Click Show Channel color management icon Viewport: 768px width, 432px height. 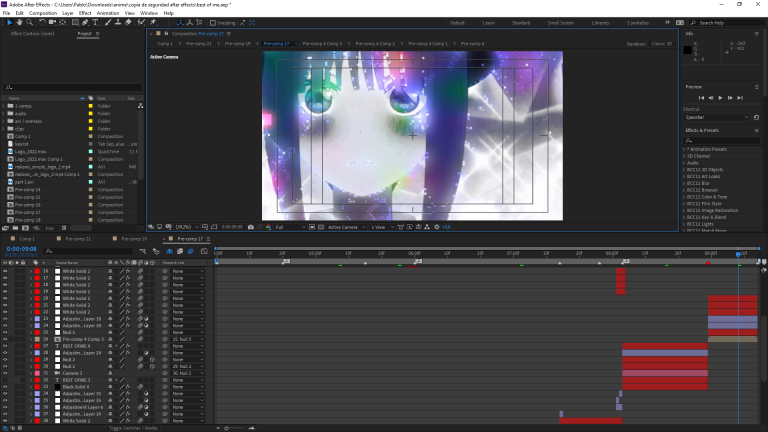[x=268, y=227]
